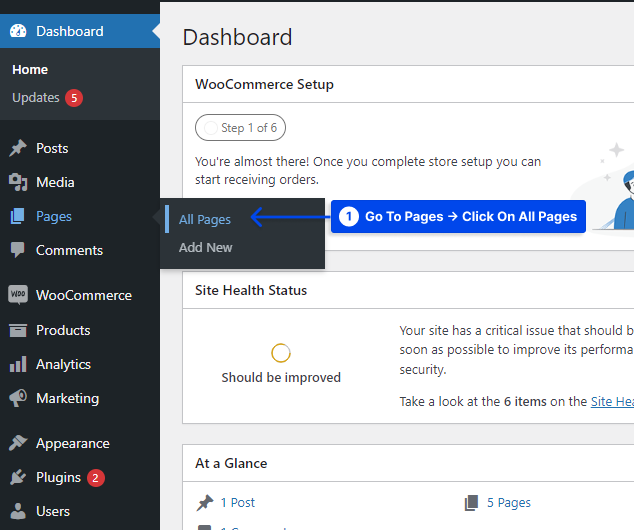Click the WooCommerce Setup widget heading
Image resolution: width=634 pixels, height=530 pixels.
[x=264, y=84]
